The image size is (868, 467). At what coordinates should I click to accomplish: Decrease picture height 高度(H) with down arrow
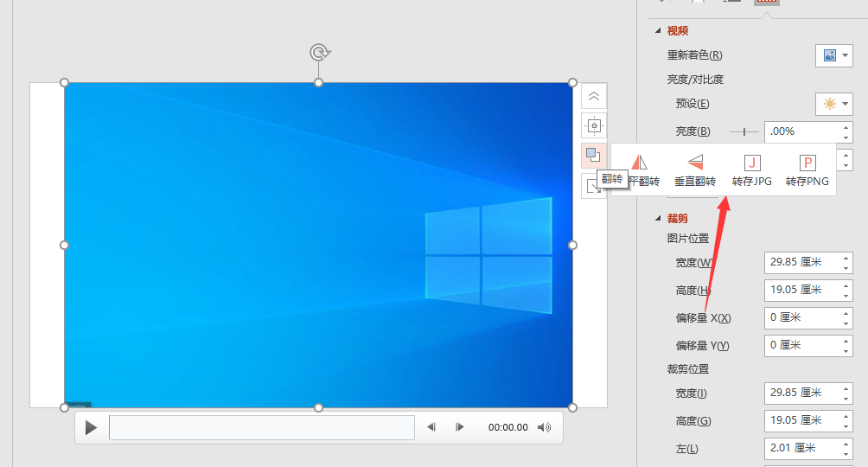[846, 296]
